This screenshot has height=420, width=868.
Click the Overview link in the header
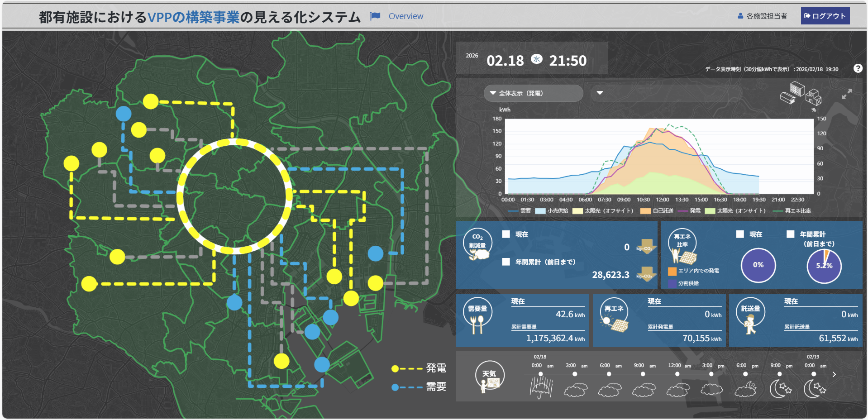(405, 16)
